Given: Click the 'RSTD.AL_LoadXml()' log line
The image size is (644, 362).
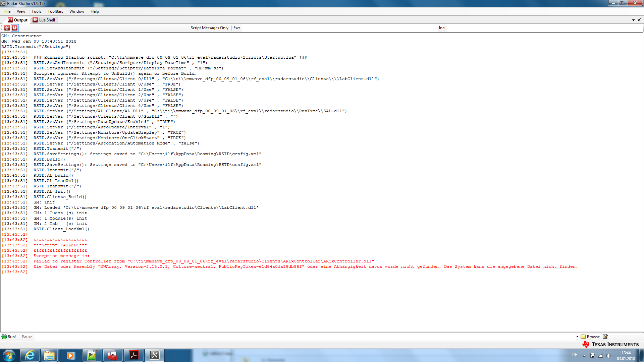Looking at the screenshot, I should point(56,181).
